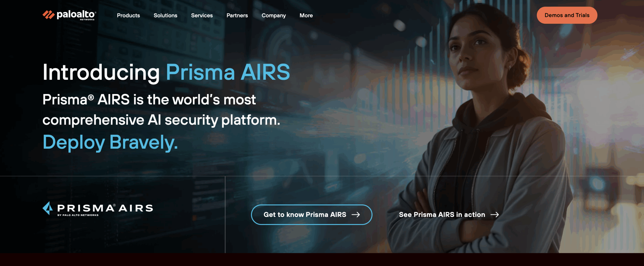Expand the More menu
This screenshot has width=644, height=266.
[x=306, y=15]
